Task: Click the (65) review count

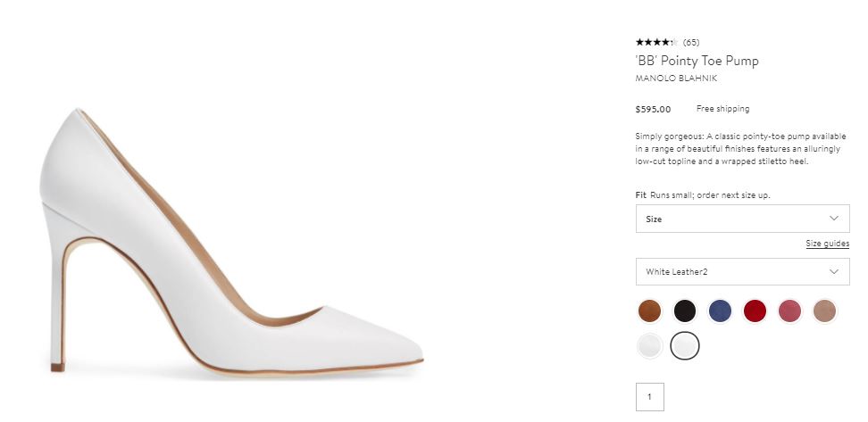Action: (x=691, y=42)
